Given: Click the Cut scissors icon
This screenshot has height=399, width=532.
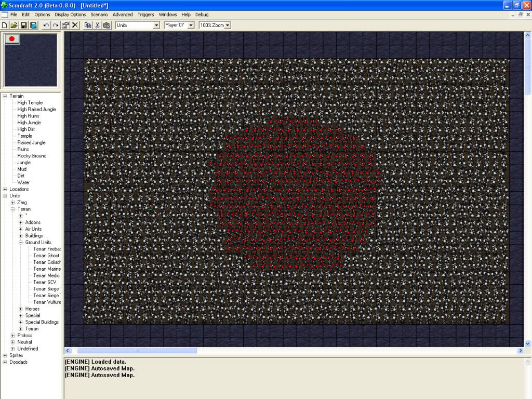Looking at the screenshot, I should (x=97, y=25).
